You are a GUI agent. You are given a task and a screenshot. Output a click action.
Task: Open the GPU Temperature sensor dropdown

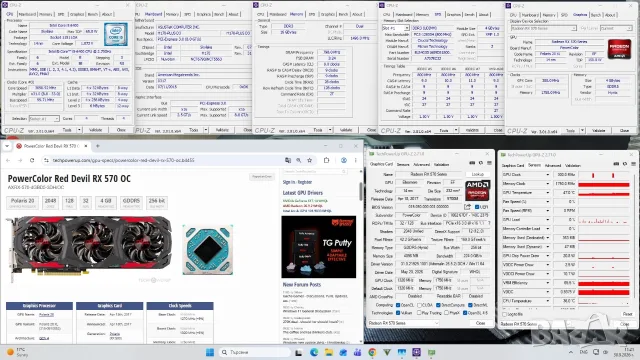click(x=548, y=193)
